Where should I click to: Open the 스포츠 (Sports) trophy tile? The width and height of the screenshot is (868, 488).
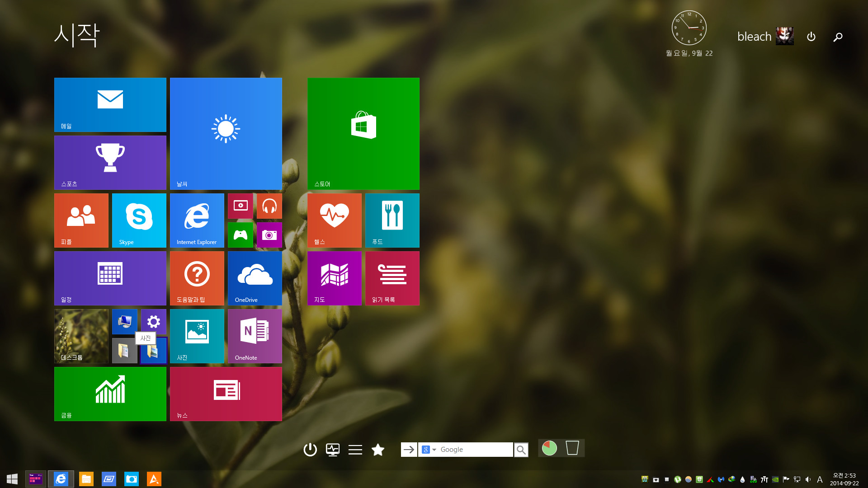click(x=110, y=163)
